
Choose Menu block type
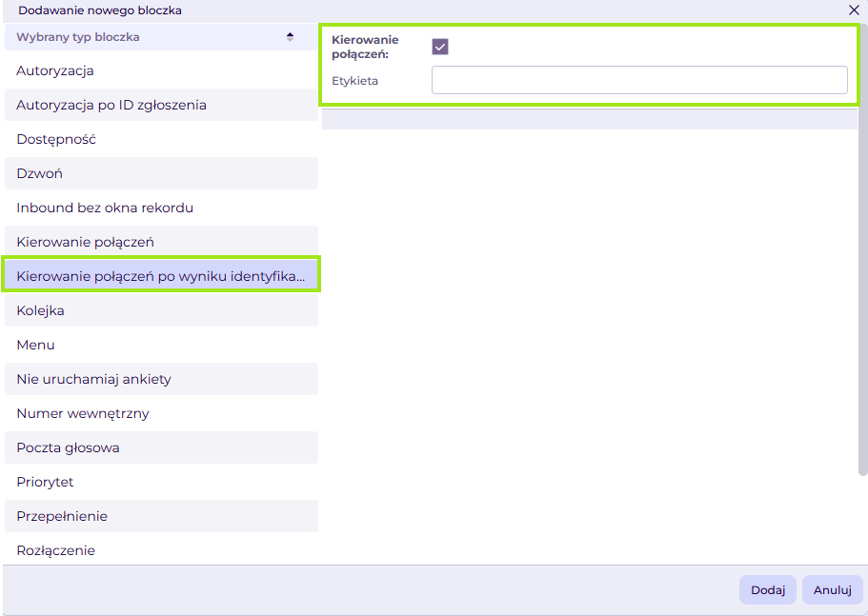161,345
